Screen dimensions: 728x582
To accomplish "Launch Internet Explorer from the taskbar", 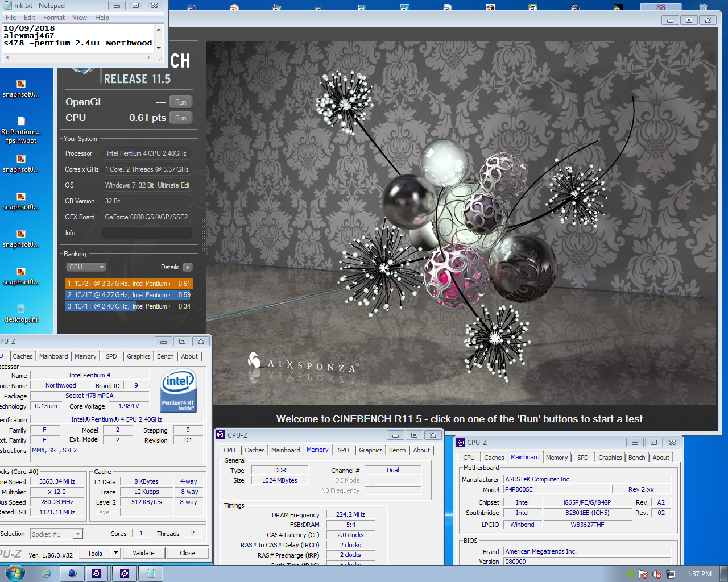I will click(46, 573).
